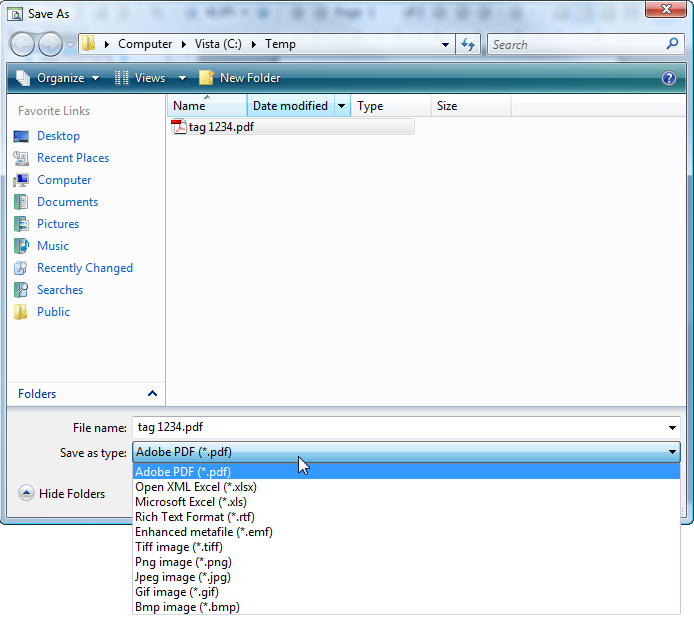This screenshot has width=694, height=633.
Task: Click the Back navigation arrow
Action: point(22,44)
